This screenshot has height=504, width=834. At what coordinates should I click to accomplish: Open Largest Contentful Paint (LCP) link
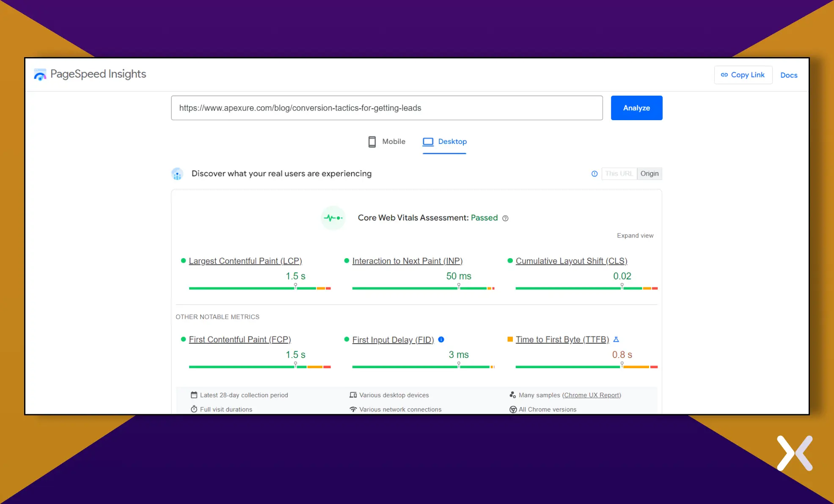click(x=245, y=261)
